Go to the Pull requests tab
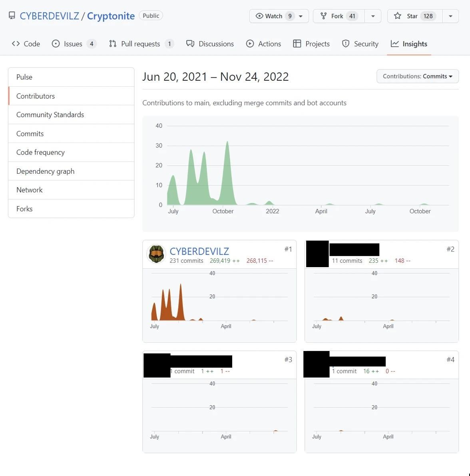Screen dimensions: 470x476 pyautogui.click(x=141, y=44)
